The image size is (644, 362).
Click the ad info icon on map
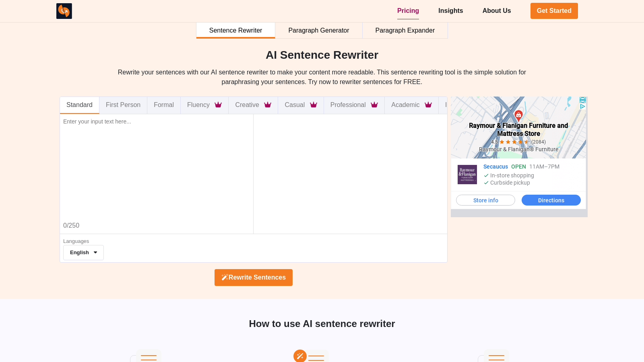pos(582,100)
